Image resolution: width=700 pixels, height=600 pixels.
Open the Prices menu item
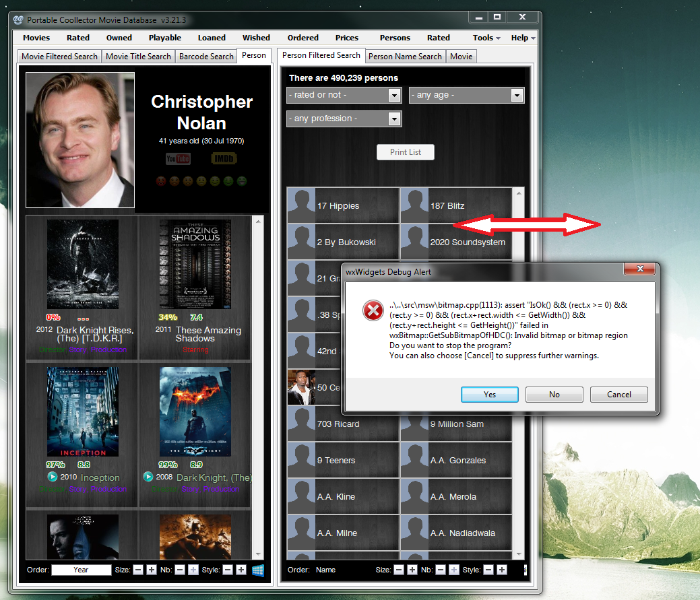click(x=347, y=38)
